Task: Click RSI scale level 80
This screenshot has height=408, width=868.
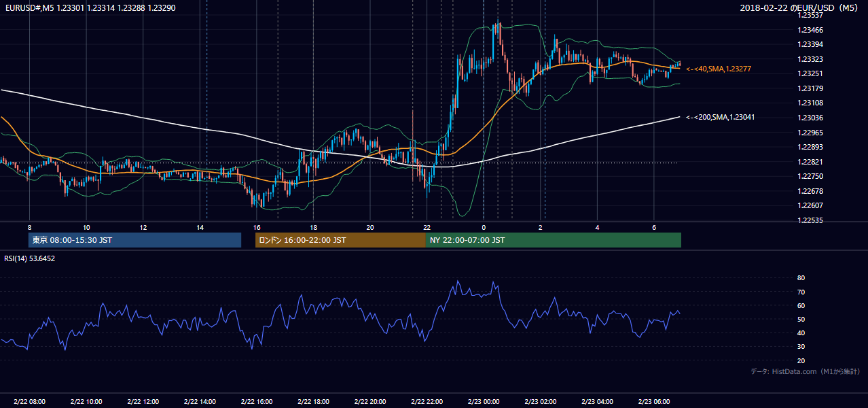Action: (x=801, y=278)
